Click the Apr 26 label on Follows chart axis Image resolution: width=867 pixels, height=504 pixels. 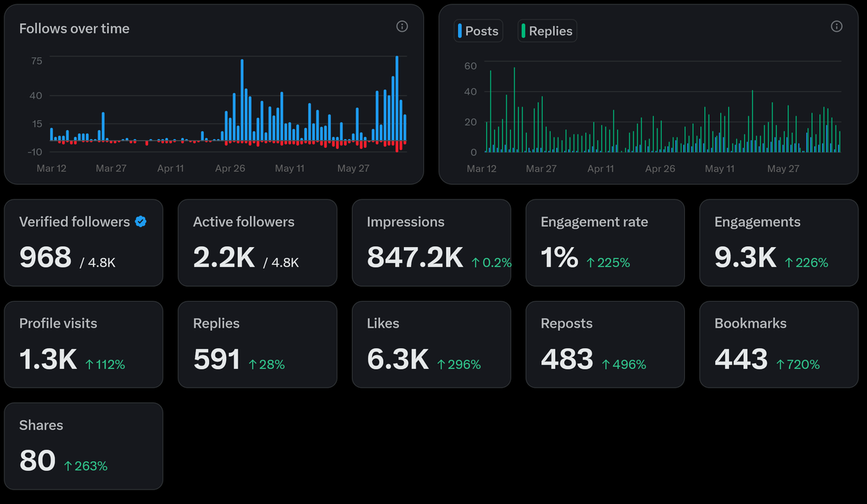pyautogui.click(x=230, y=168)
